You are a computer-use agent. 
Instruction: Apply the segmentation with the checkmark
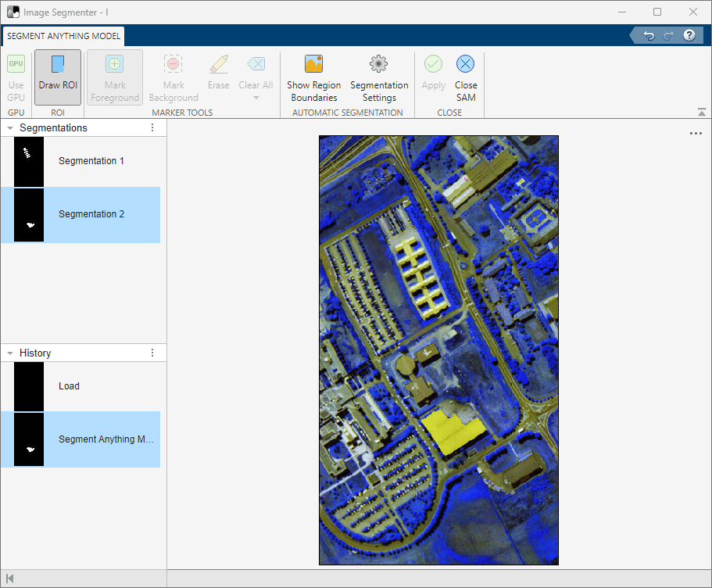pos(433,77)
